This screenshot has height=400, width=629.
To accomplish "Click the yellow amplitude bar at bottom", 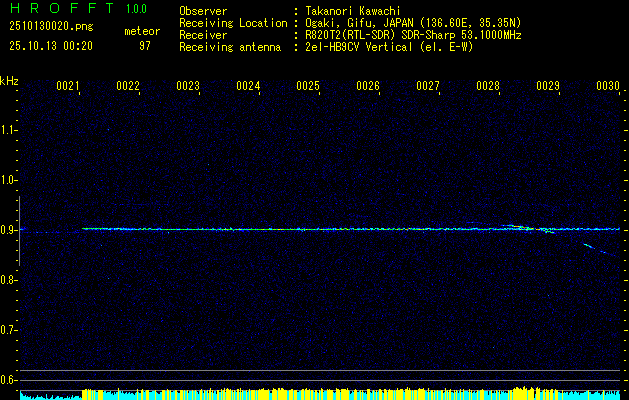I will [300, 394].
